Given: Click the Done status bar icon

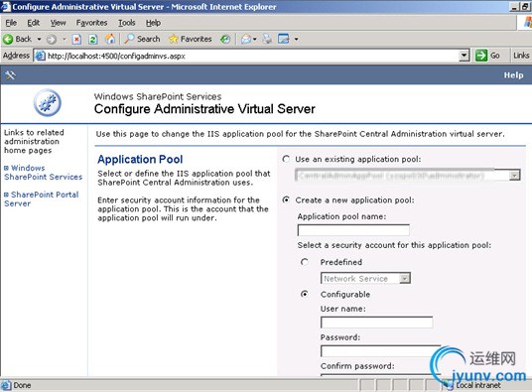Looking at the screenshot, I should tap(6, 385).
